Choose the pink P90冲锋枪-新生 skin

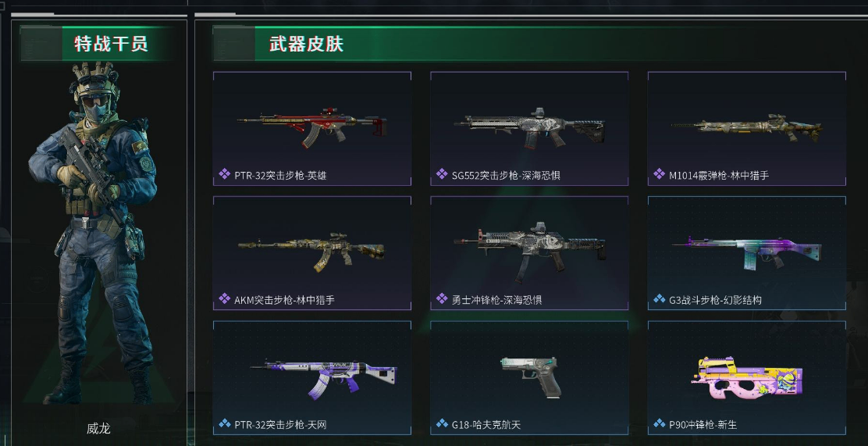click(x=747, y=378)
